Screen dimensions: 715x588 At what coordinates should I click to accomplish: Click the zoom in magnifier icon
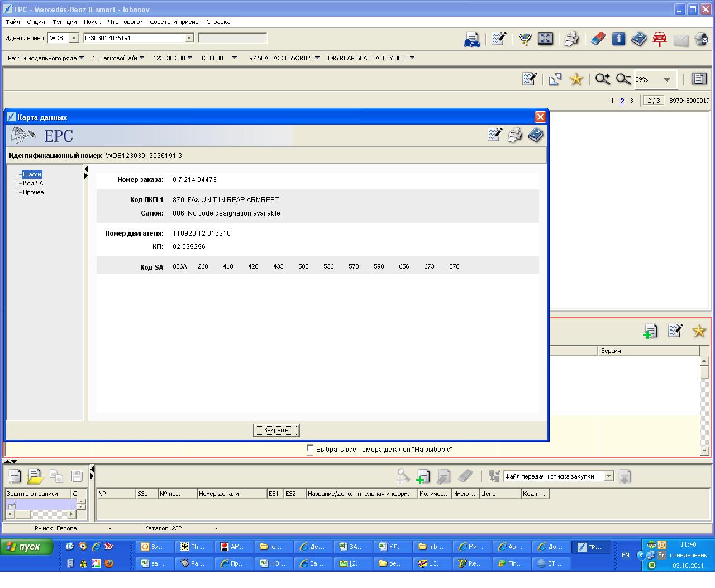point(602,79)
